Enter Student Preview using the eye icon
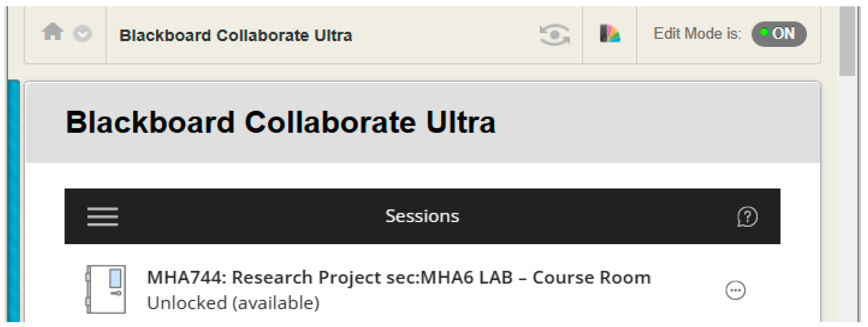The height and width of the screenshot is (327, 868). point(554,34)
